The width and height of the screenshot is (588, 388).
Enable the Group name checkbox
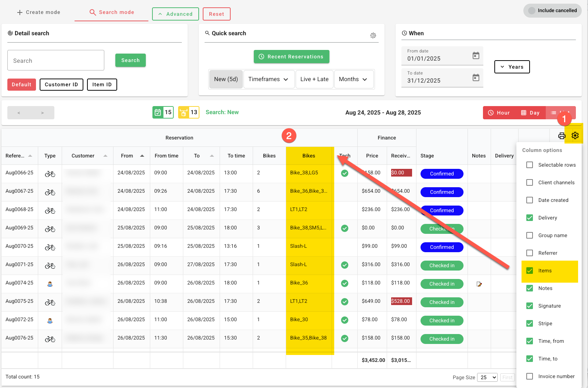(530, 235)
